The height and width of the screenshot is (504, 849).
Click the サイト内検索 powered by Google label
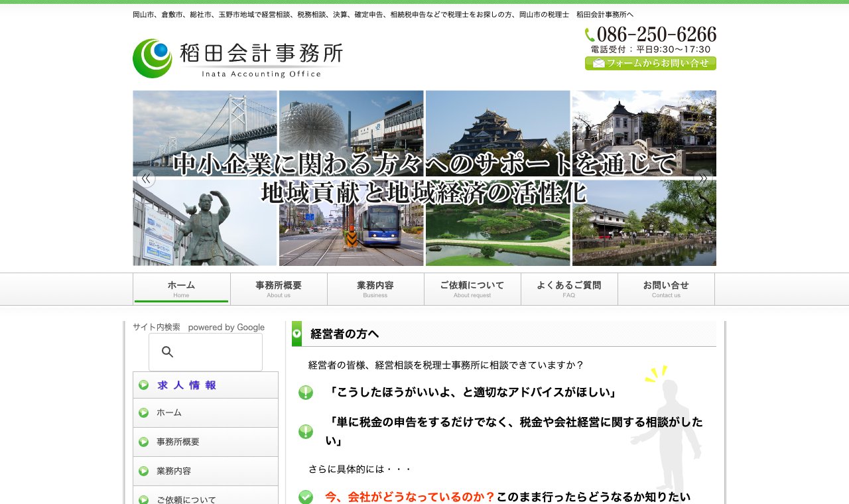click(x=199, y=327)
